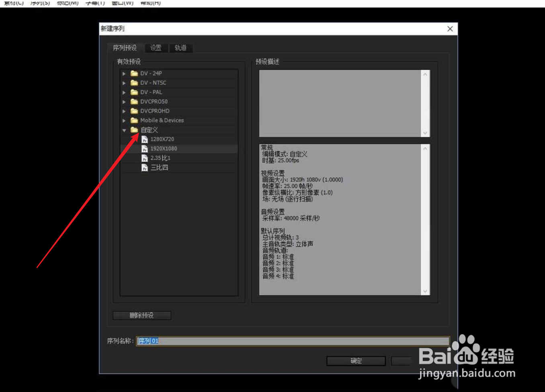Screen dimensions: 545x392
Task: Select the 1920X1080 preset icon
Action: coord(145,148)
